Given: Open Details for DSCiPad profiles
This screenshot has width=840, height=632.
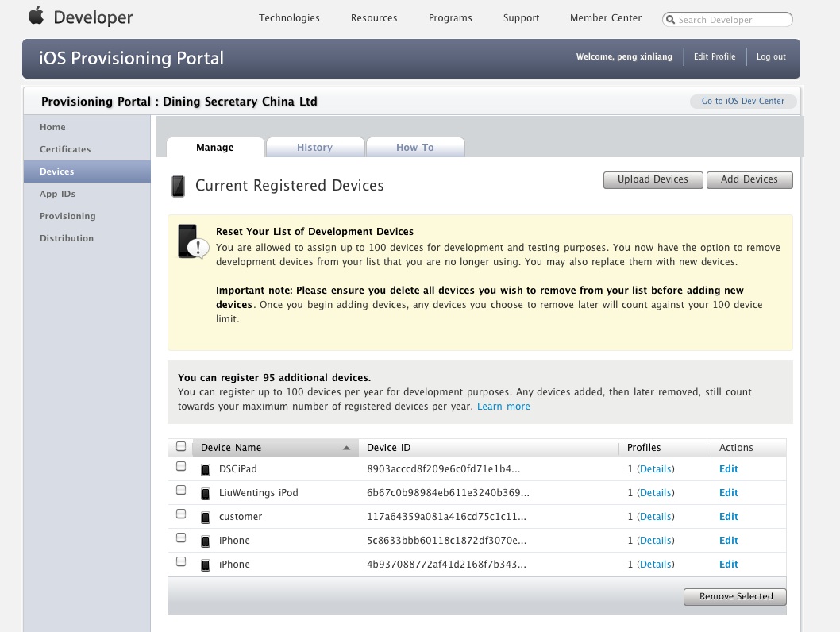Looking at the screenshot, I should tap(656, 469).
